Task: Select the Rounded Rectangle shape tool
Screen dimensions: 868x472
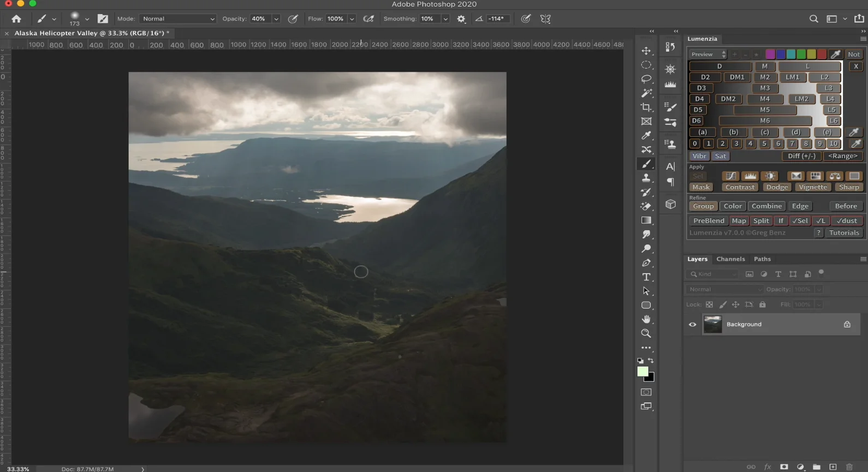Action: click(646, 306)
